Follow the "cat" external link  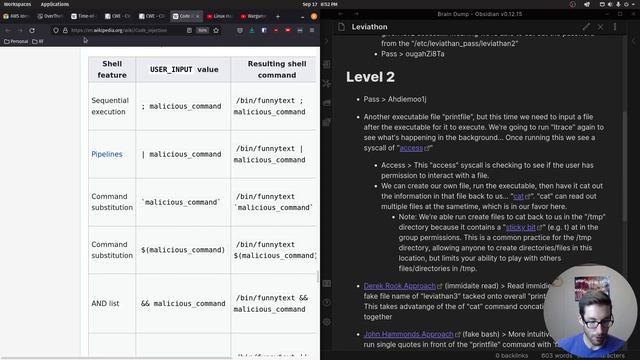click(518, 196)
